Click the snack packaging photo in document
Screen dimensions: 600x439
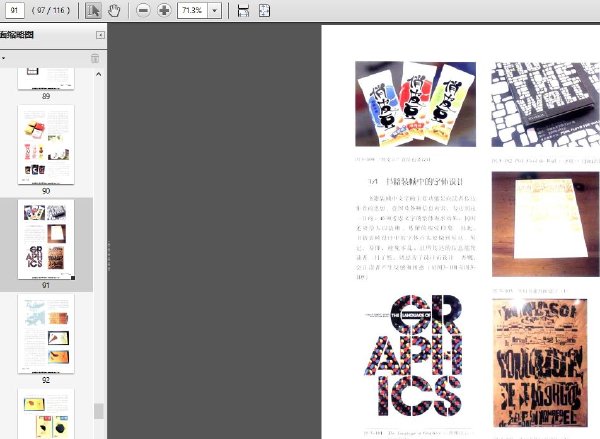(x=416, y=104)
